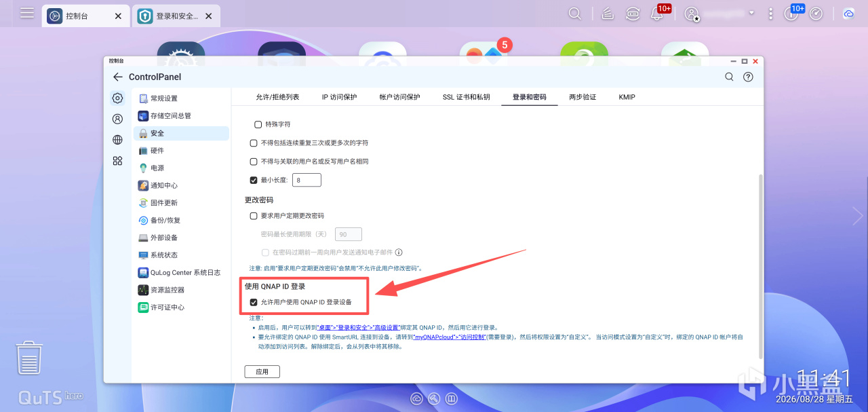Open 许可证中心 license center

coord(181,307)
